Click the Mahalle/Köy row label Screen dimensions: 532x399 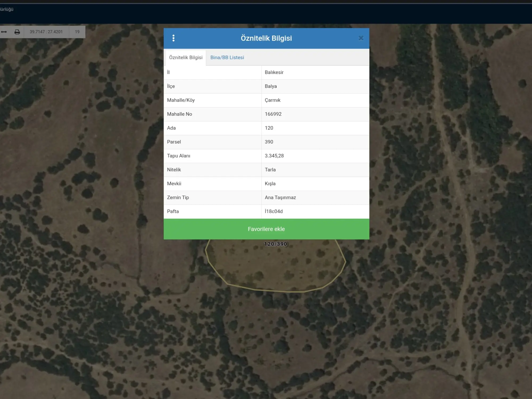click(x=181, y=100)
